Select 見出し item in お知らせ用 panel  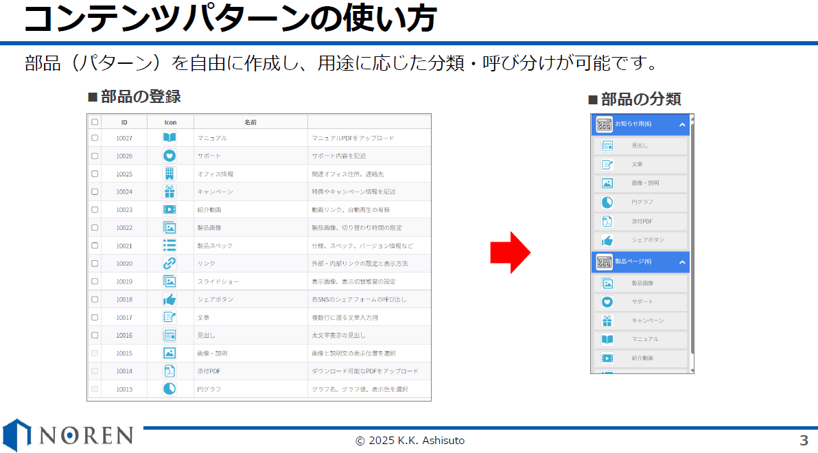[x=640, y=145]
